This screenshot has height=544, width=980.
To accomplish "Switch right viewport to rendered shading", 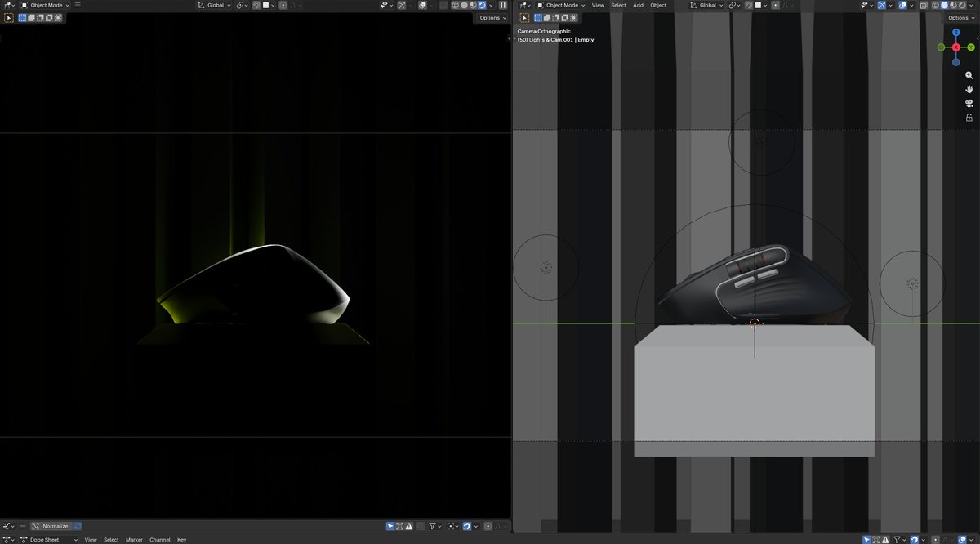I will (962, 5).
